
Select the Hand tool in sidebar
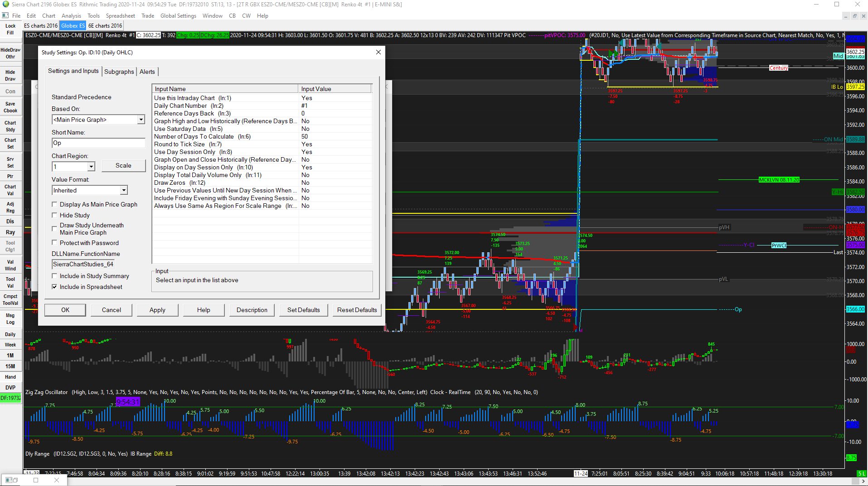[10, 377]
